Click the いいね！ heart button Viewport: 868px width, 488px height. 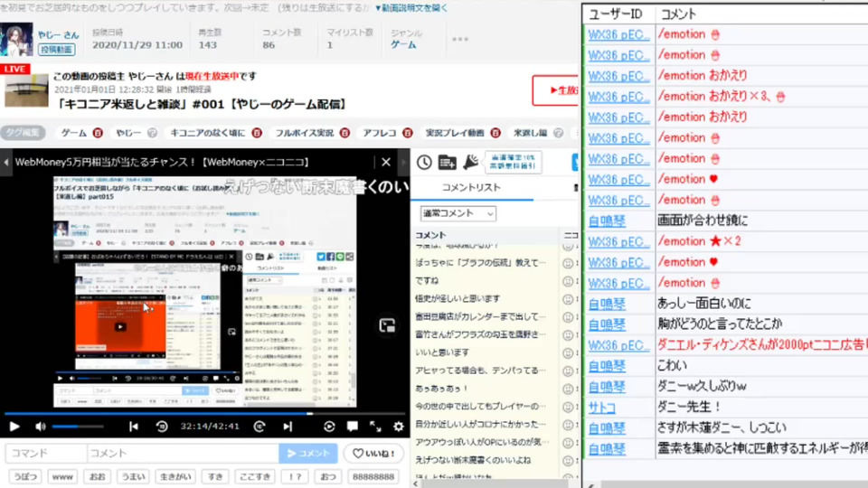[373, 454]
